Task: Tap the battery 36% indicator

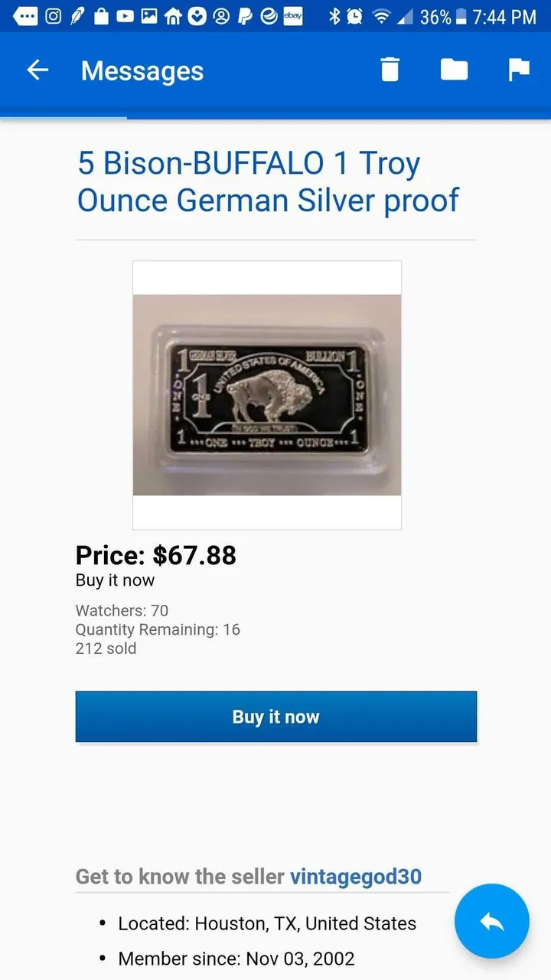Action: click(442, 17)
